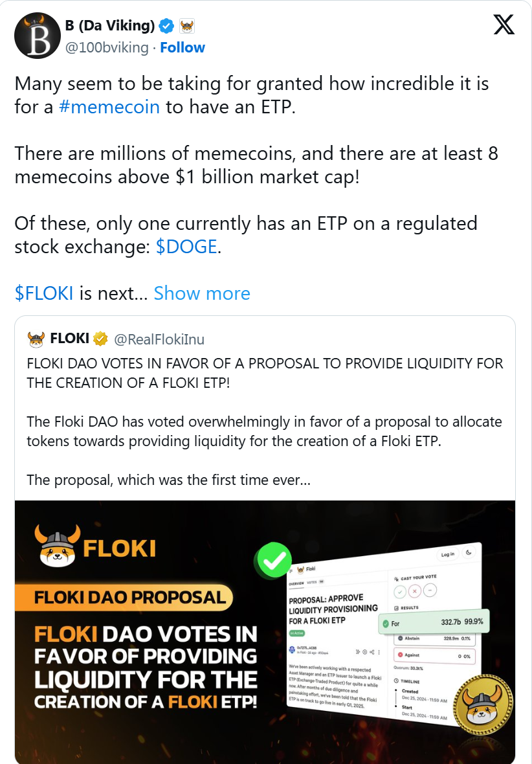Click gold verified badge next to FLOKI
This screenshot has width=532, height=764.
pos(100,339)
